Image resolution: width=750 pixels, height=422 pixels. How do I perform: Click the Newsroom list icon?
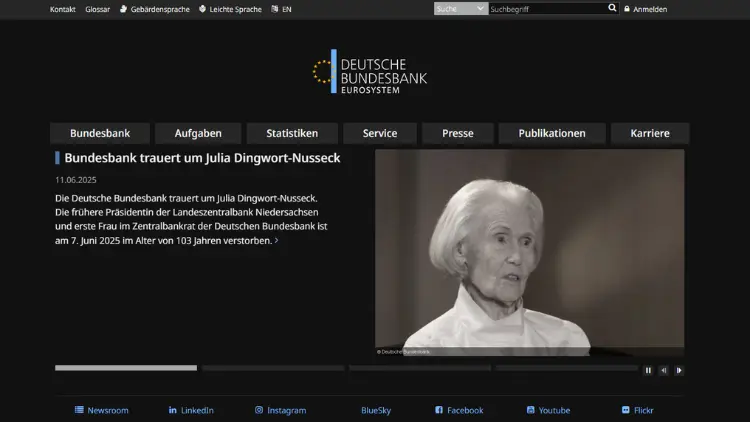[79, 410]
